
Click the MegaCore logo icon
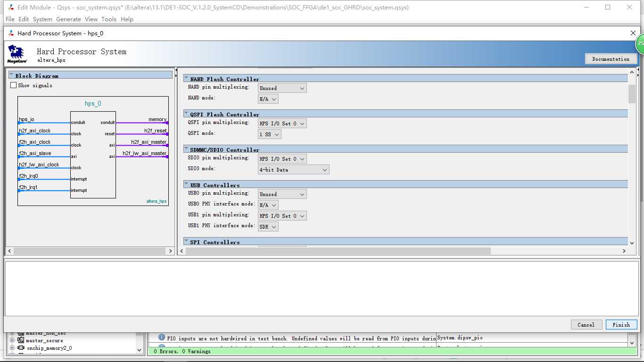click(x=17, y=54)
